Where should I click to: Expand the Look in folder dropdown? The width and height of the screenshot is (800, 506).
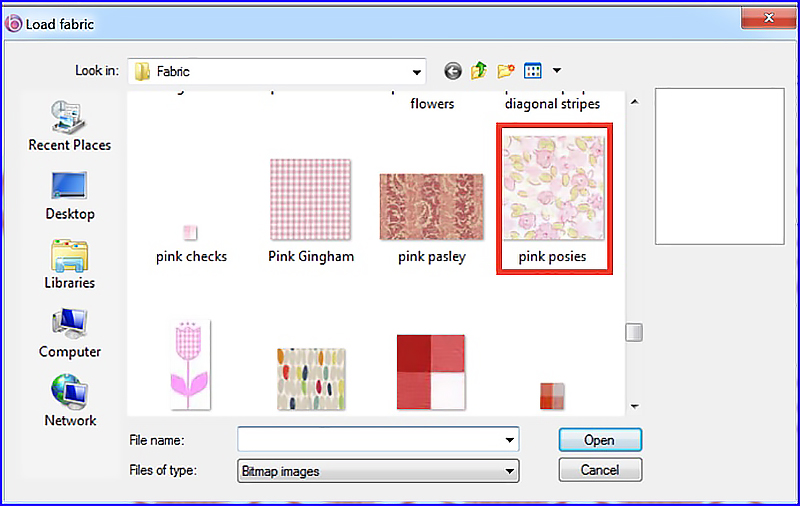tap(416, 71)
